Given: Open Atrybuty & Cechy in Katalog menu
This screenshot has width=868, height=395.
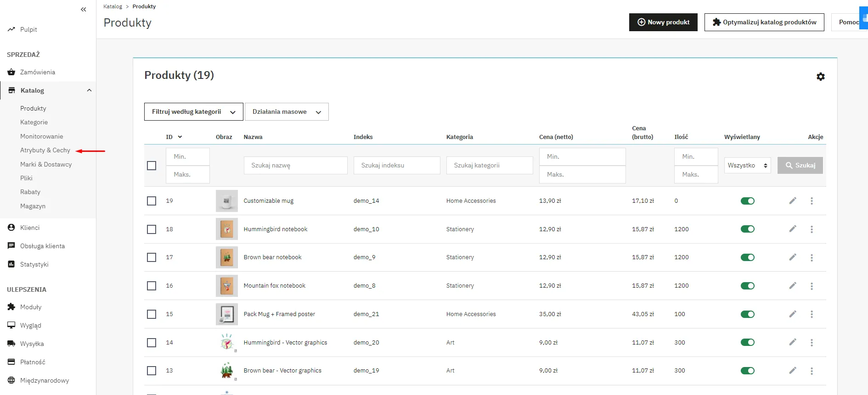Looking at the screenshot, I should click(x=45, y=150).
